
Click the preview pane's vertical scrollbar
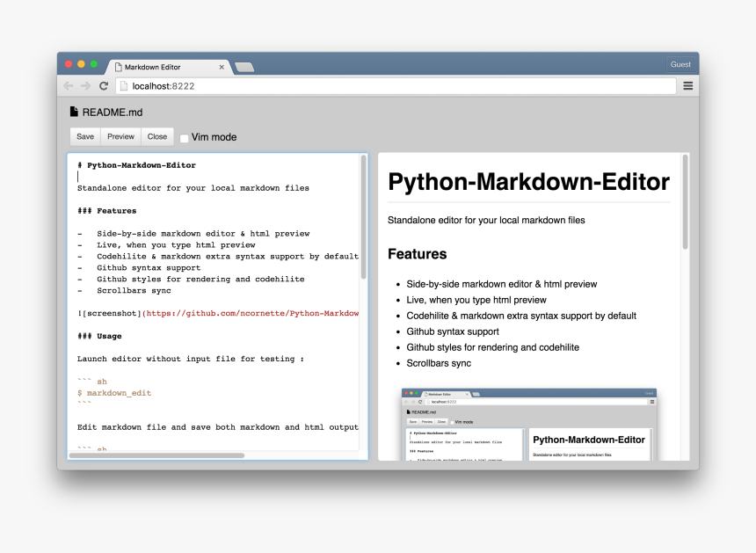[685, 201]
